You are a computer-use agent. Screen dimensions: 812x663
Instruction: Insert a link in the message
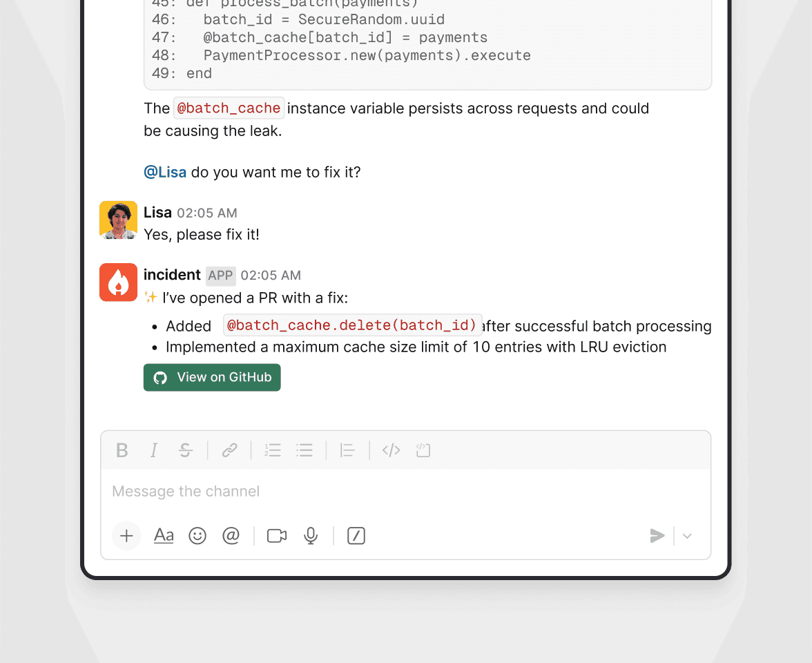(x=230, y=451)
